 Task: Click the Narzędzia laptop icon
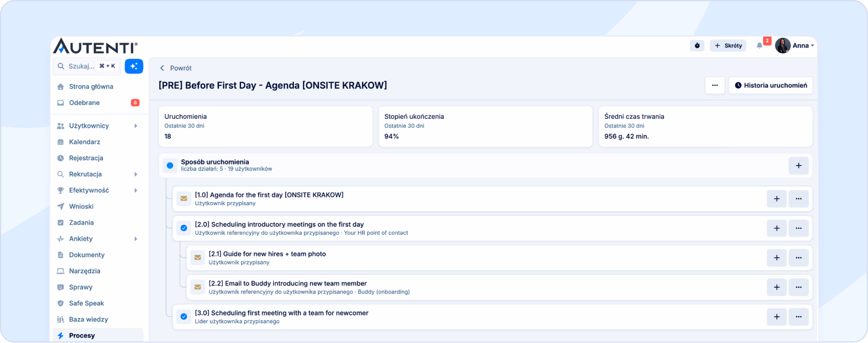pyautogui.click(x=61, y=271)
